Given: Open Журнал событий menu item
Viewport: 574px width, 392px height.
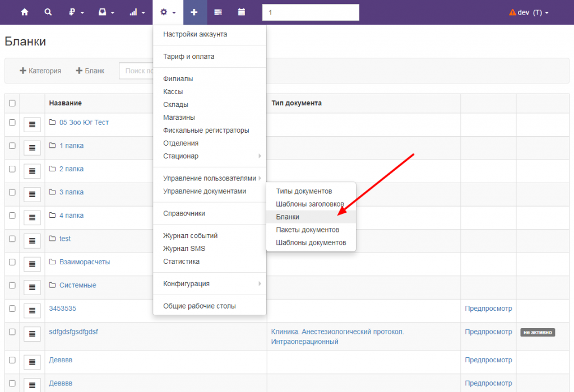Looking at the screenshot, I should pos(210,236).
